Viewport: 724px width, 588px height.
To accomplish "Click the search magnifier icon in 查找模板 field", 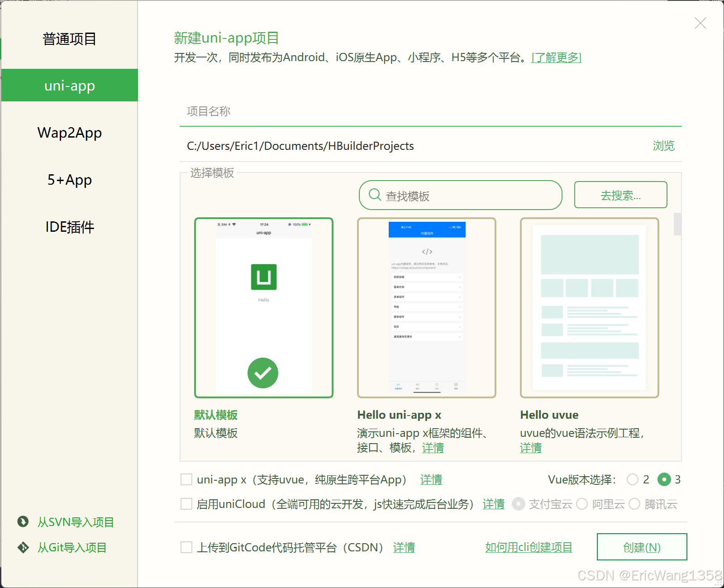I will tap(374, 195).
